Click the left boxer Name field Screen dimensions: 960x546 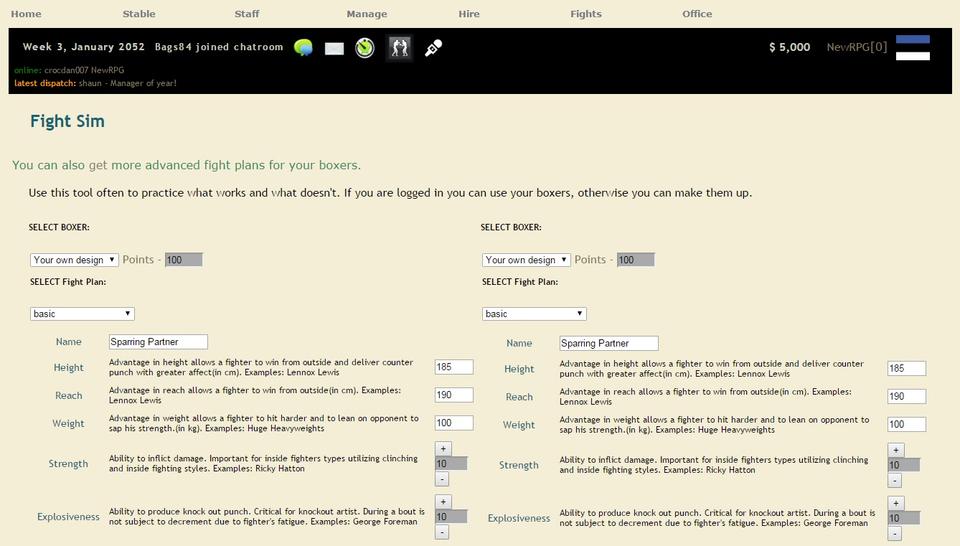[158, 342]
